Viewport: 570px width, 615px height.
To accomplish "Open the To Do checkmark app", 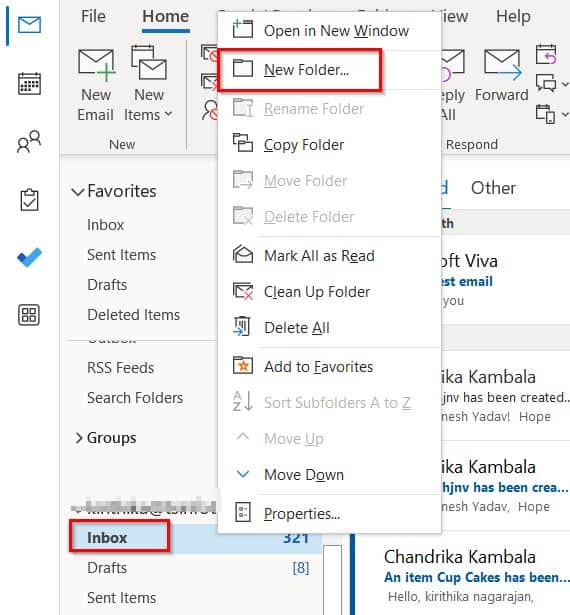I will tap(29, 257).
